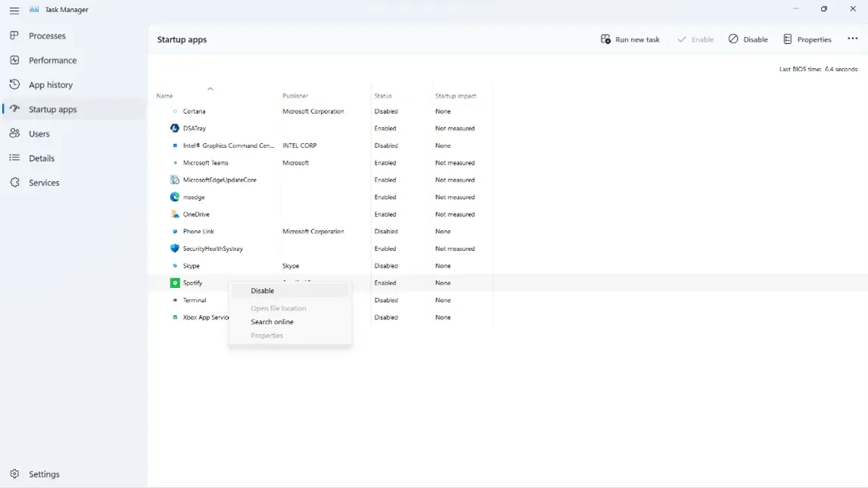868x488 pixels.
Task: Click the Xbox App Services icon
Action: click(175, 317)
